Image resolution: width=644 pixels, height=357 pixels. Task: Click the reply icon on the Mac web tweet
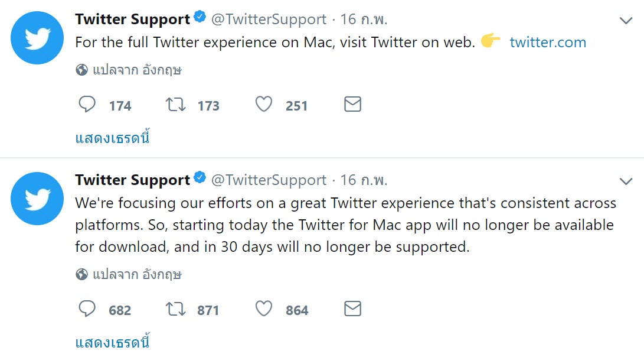coord(87,104)
